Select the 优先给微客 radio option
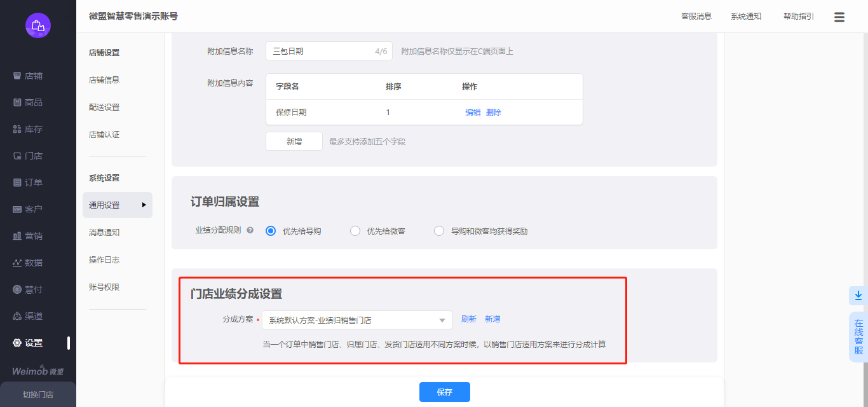The width and height of the screenshot is (868, 407). click(x=355, y=231)
